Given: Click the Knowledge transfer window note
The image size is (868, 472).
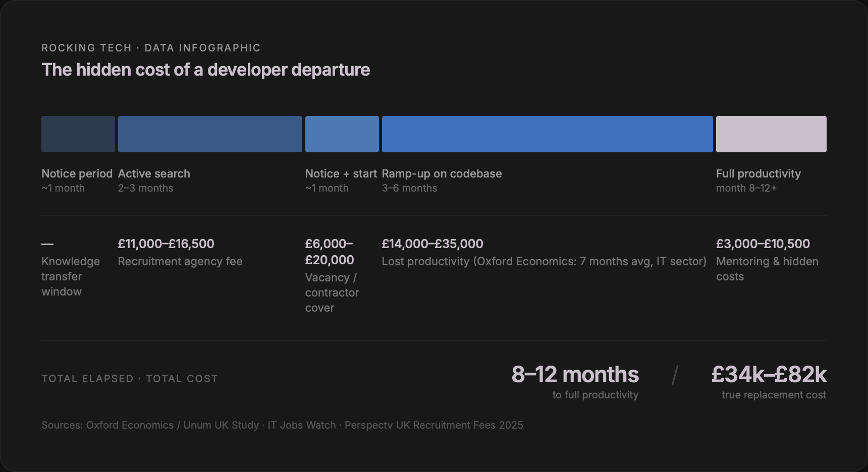Looking at the screenshot, I should point(71,276).
